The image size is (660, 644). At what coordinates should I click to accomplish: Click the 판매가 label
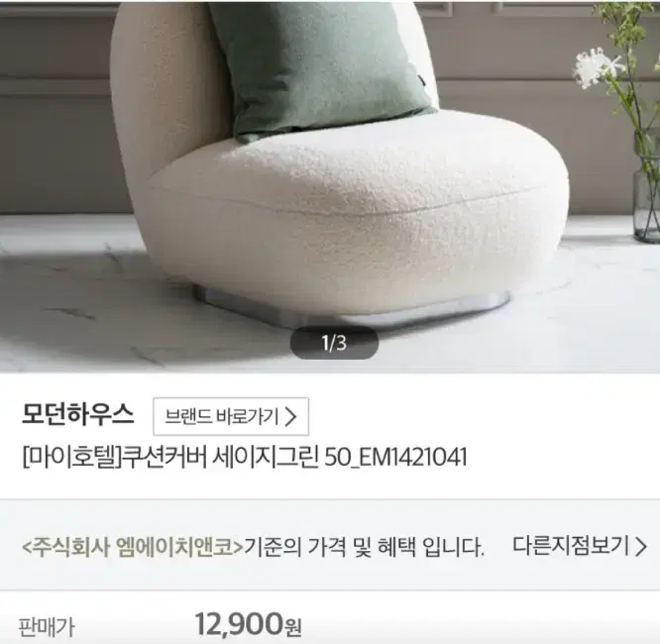pos(47,627)
